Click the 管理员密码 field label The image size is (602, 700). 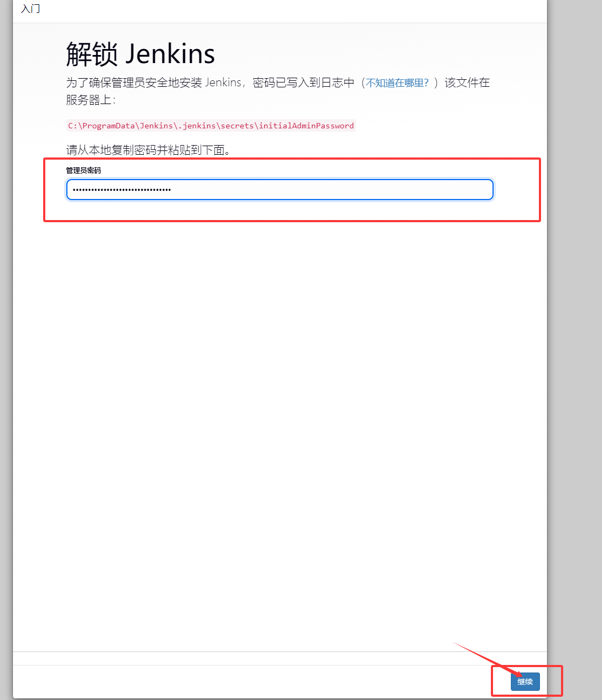[x=84, y=170]
